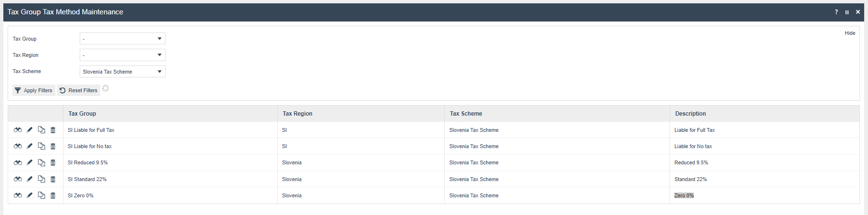Copy the SI Reduced 9.5% tax group
The width and height of the screenshot is (868, 215).
coord(42,162)
